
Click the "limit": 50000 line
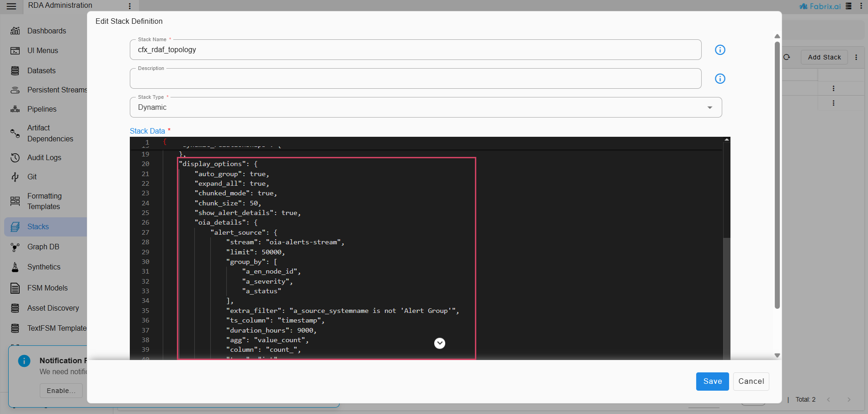pos(256,252)
